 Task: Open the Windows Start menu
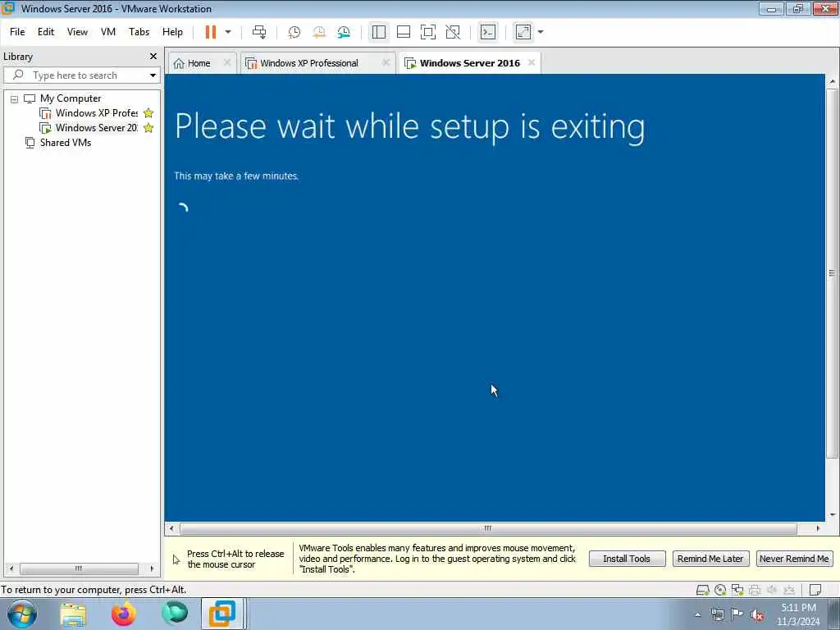(x=22, y=614)
